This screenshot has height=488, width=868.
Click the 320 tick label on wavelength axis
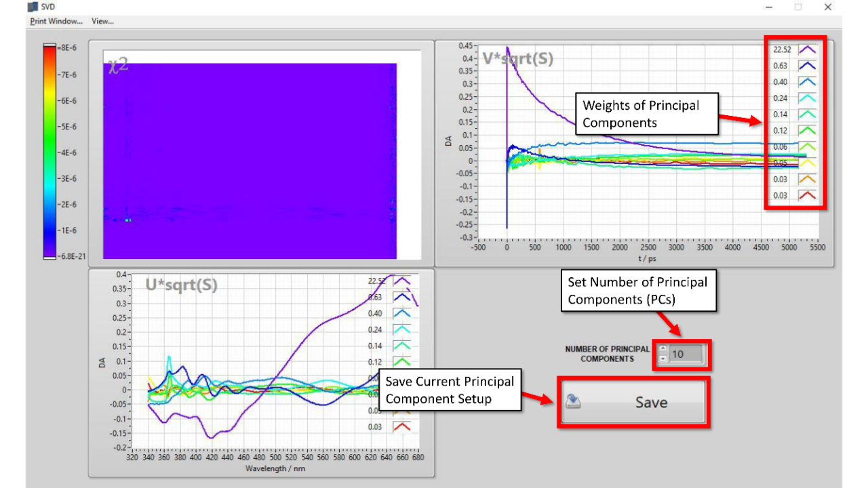(x=133, y=457)
